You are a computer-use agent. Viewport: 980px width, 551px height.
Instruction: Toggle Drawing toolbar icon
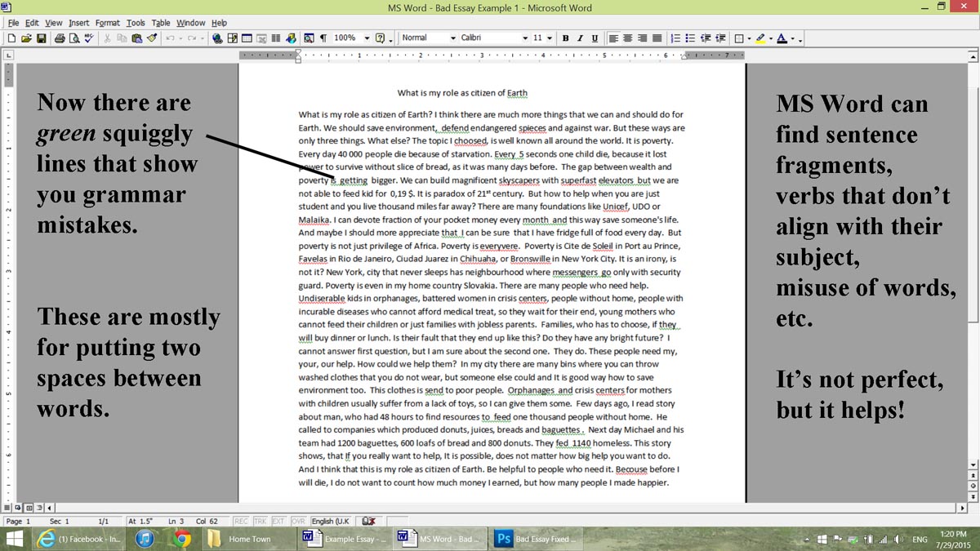point(291,38)
